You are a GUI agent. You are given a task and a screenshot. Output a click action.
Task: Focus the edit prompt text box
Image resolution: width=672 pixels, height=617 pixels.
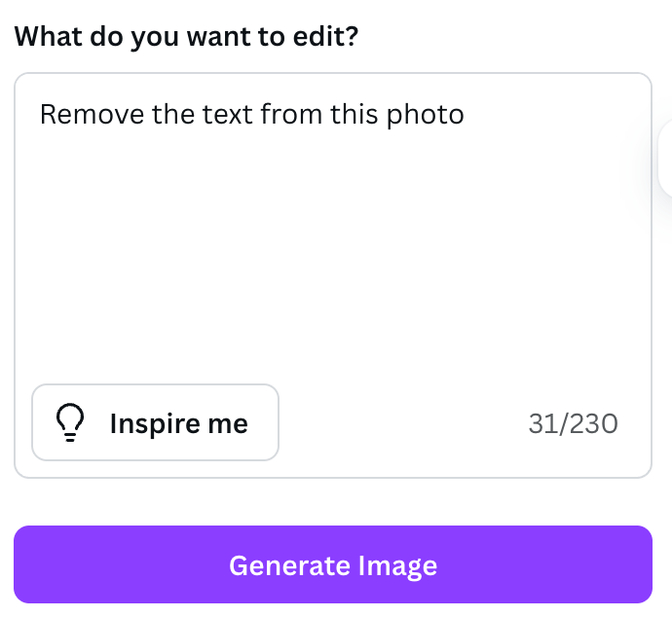coord(332,243)
